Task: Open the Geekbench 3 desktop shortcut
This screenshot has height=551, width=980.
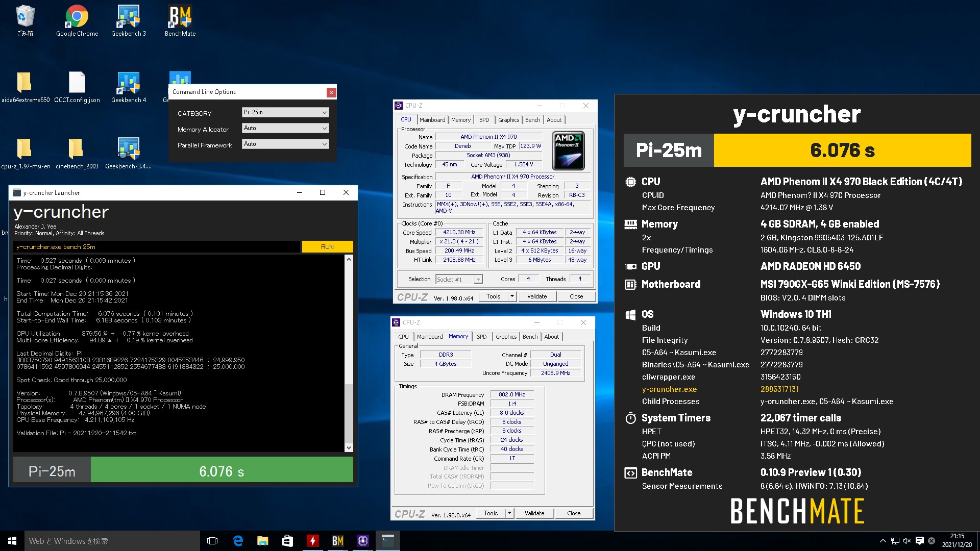Action: tap(129, 20)
